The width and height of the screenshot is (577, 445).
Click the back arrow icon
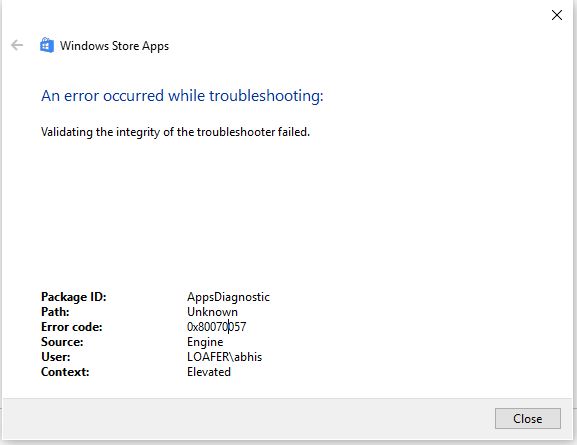point(17,45)
